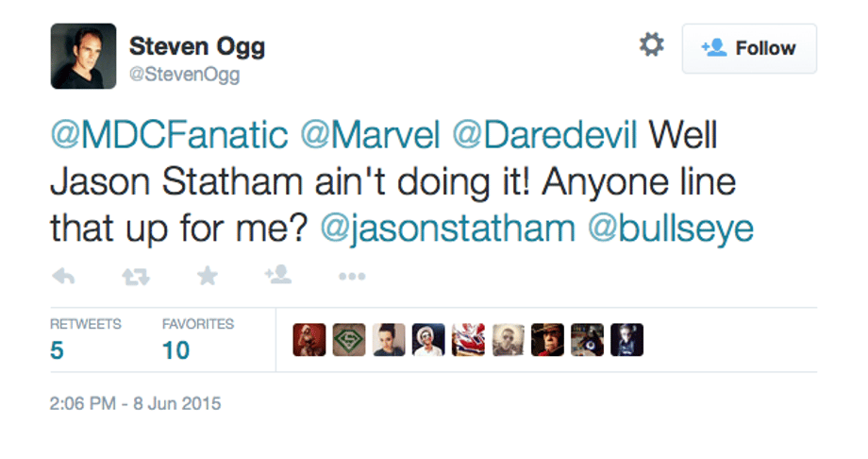Click the first red-toned liker avatar
Screen dimensions: 868x459
pos(309,340)
